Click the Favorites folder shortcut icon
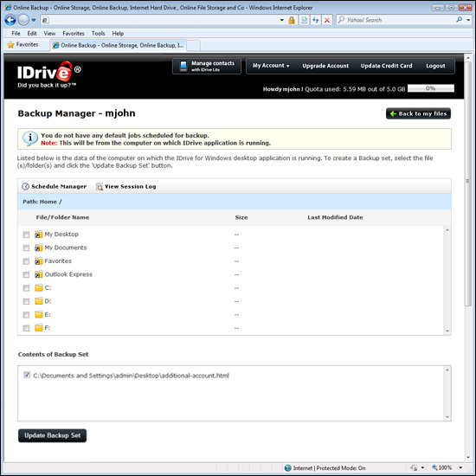Screen dimensions: 476x476 click(39, 261)
